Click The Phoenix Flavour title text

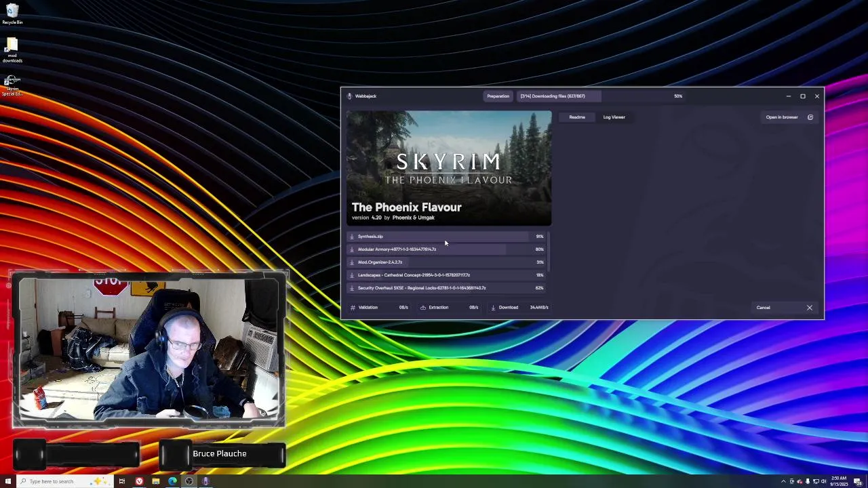pyautogui.click(x=406, y=207)
